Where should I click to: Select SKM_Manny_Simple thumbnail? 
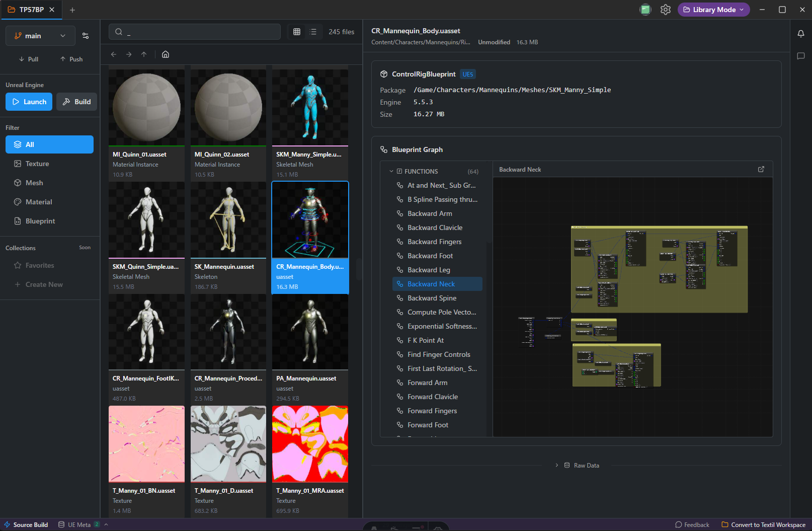coord(310,106)
